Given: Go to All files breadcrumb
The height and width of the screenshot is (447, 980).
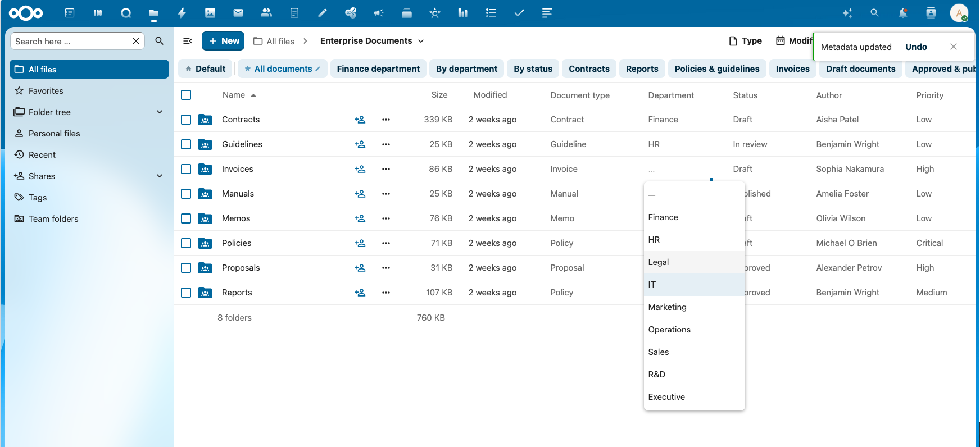Looking at the screenshot, I should [274, 41].
